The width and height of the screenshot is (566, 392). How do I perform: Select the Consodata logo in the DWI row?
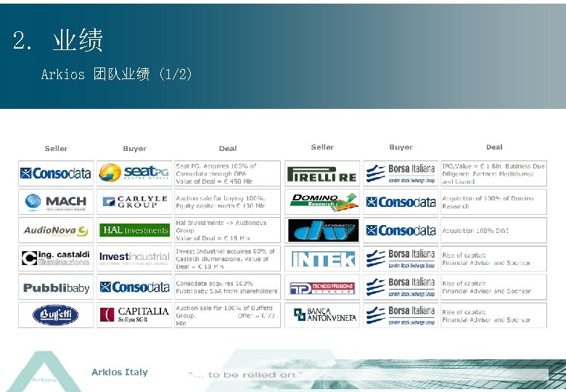tap(401, 230)
